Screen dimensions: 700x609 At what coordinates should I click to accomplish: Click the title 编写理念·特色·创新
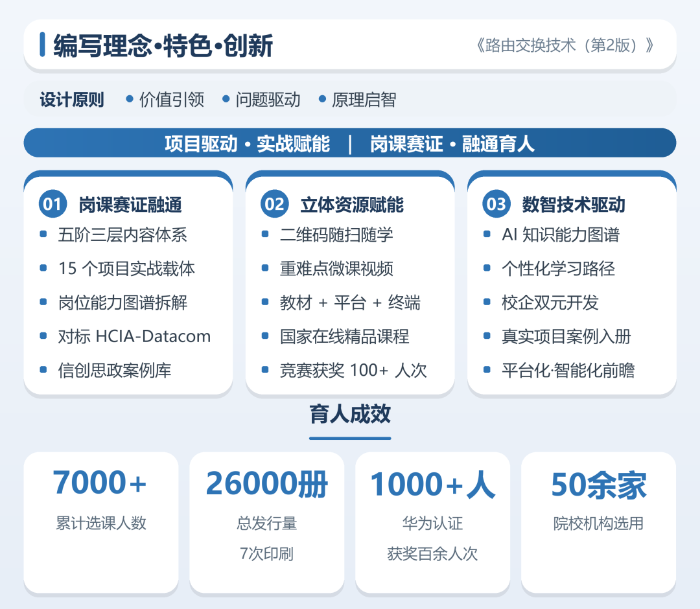(x=163, y=45)
